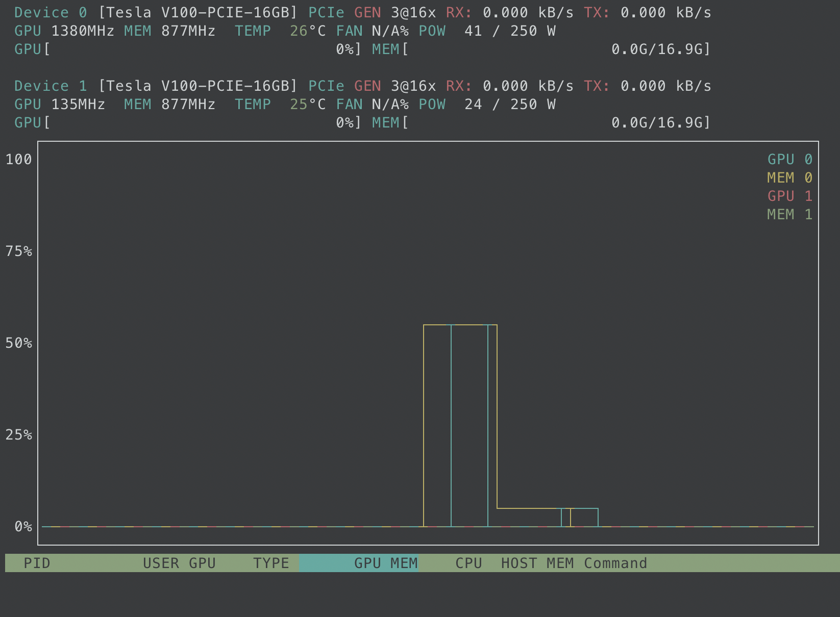Viewport: 840px width, 617px height.
Task: Select the TYPE column header
Action: 271,563
